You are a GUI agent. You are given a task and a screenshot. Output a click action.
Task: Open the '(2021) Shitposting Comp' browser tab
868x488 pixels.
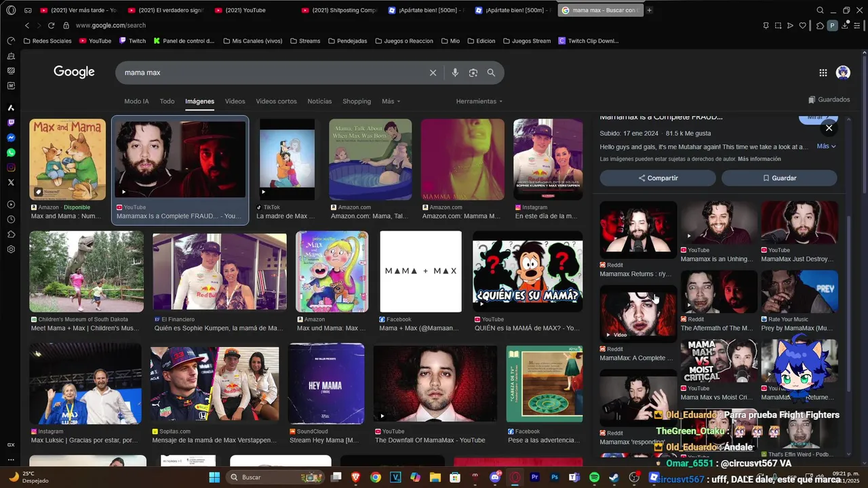coord(338,10)
